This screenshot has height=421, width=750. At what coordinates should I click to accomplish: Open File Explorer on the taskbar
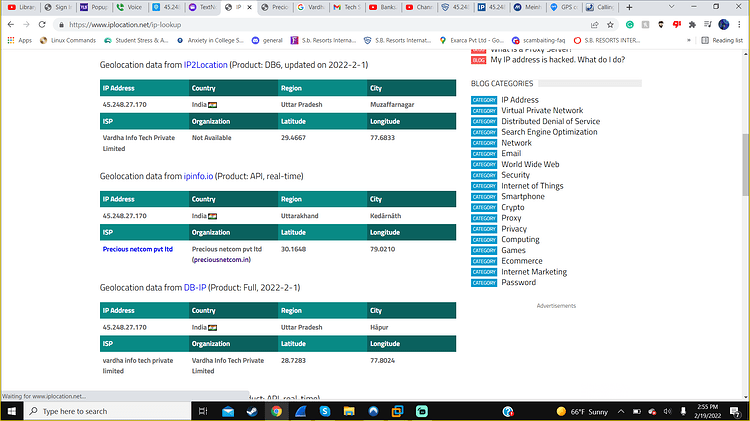[x=349, y=411]
